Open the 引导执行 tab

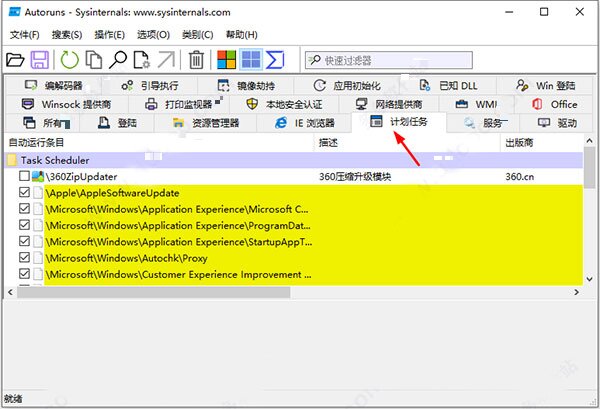click(150, 85)
